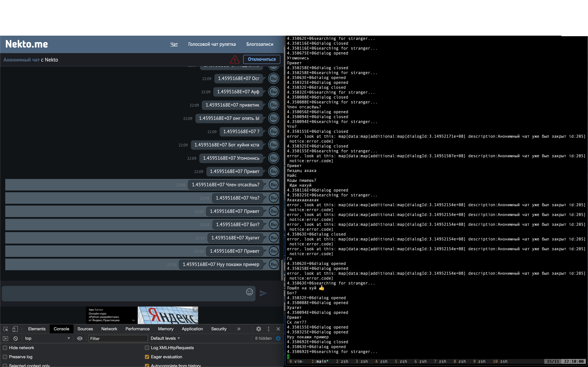Open the Sources tab in DevTools
588x367 pixels.
[85, 329]
